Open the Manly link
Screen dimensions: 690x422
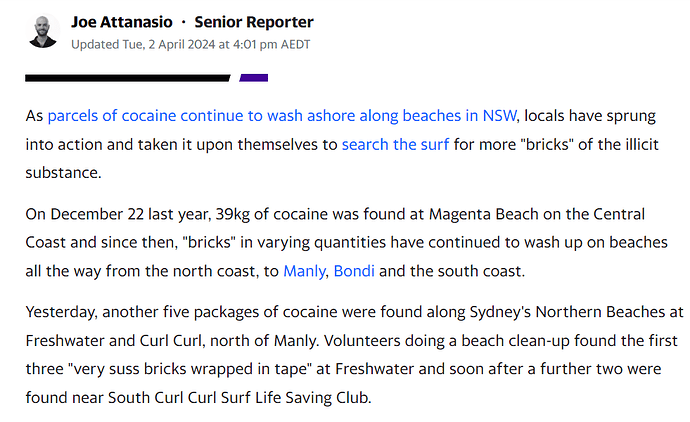point(304,271)
